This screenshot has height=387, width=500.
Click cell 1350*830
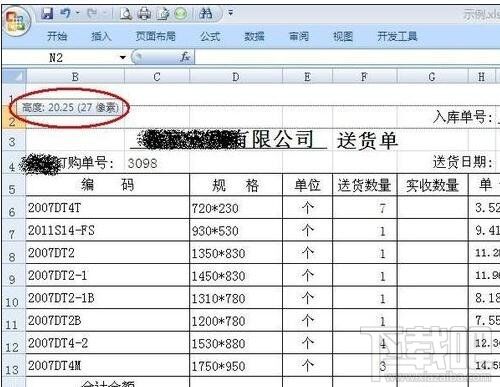[236, 253]
